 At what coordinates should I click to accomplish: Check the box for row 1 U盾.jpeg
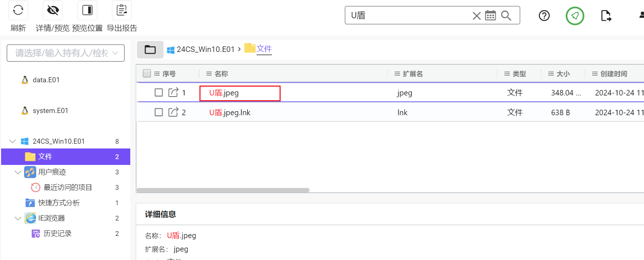click(x=158, y=93)
